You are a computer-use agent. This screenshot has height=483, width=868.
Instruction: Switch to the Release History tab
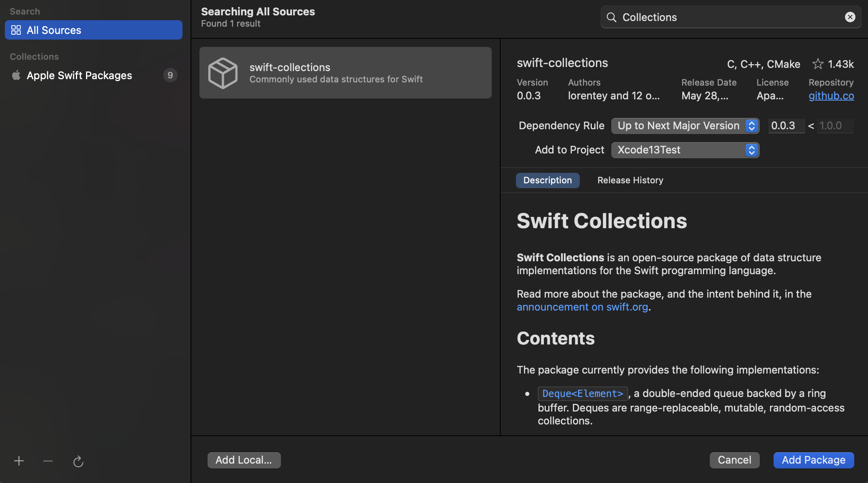(x=630, y=181)
